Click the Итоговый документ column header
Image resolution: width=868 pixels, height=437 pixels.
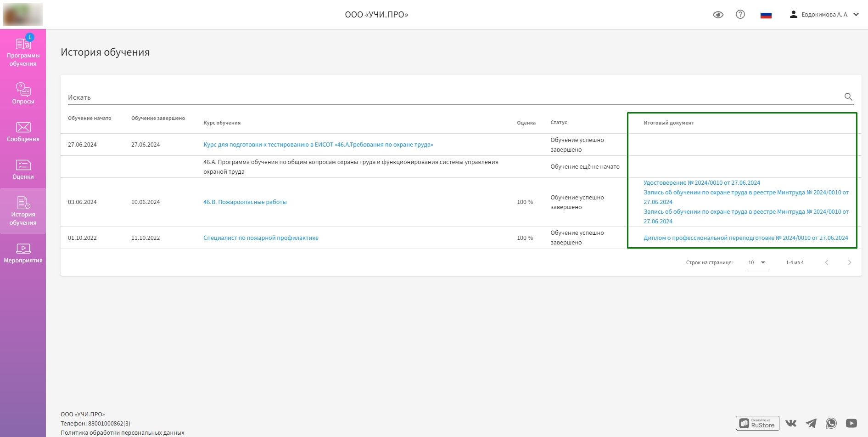pyautogui.click(x=668, y=123)
